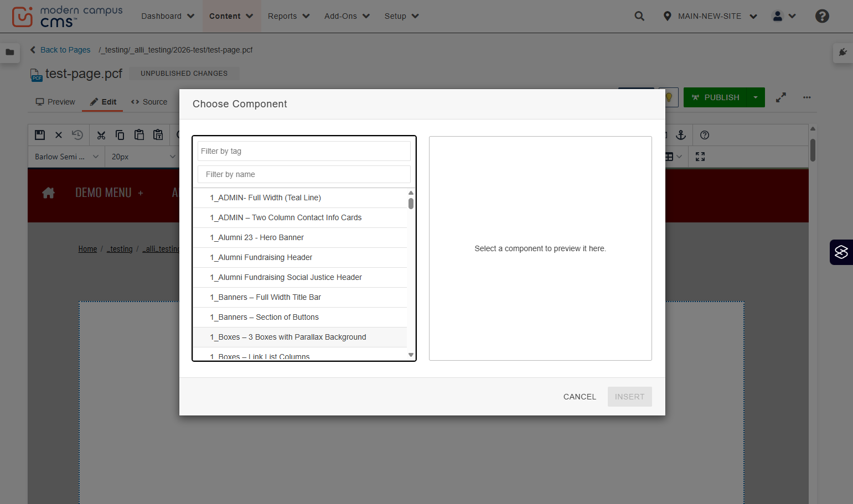Viewport: 853px width, 504px height.
Task: Open the Content menu
Action: click(x=231, y=16)
